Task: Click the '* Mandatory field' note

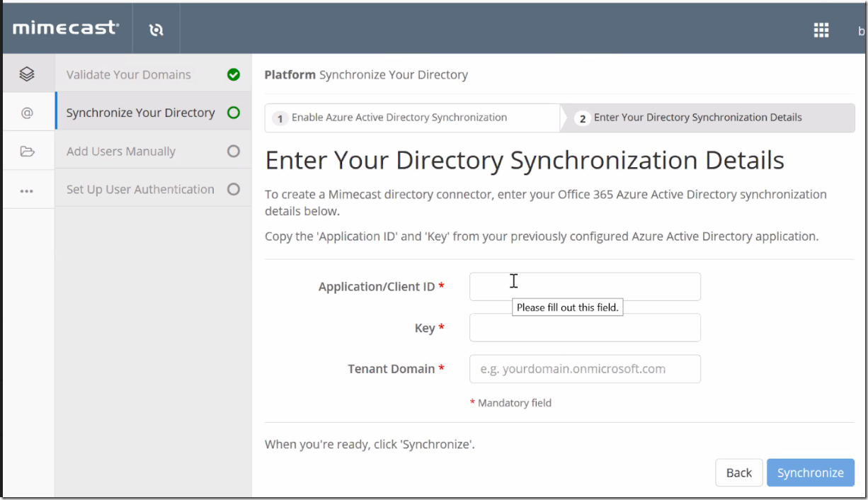Action: click(x=510, y=402)
